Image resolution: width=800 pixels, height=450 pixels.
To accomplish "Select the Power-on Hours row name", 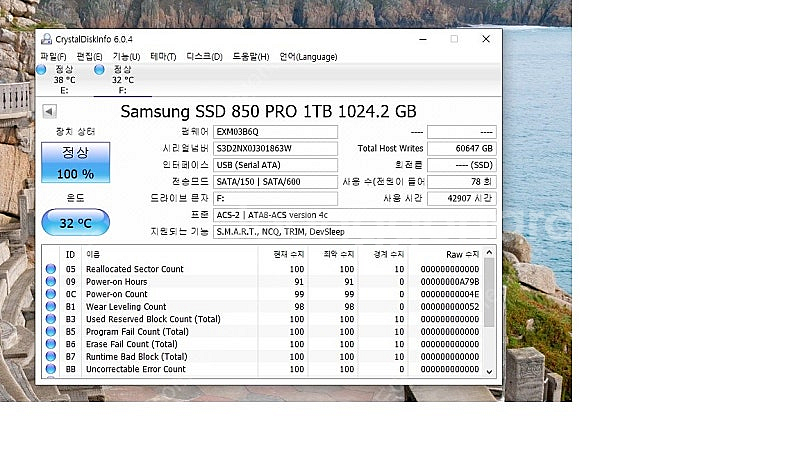I will (x=116, y=282).
